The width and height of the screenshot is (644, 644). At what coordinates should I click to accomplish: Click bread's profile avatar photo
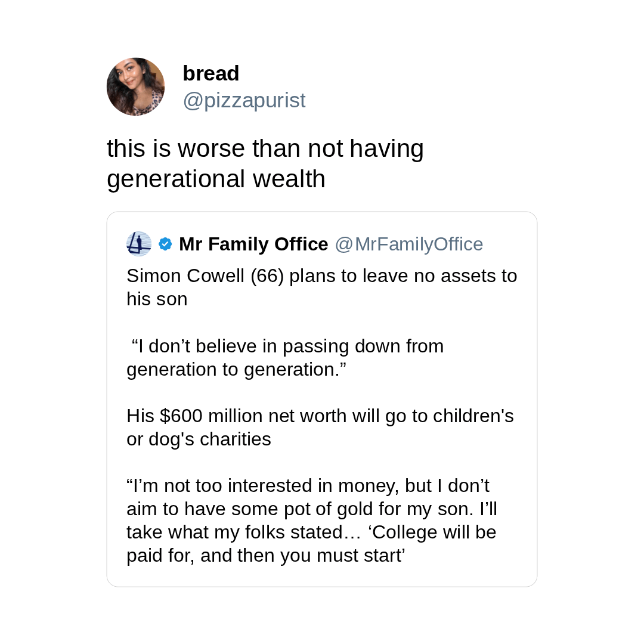tap(135, 86)
